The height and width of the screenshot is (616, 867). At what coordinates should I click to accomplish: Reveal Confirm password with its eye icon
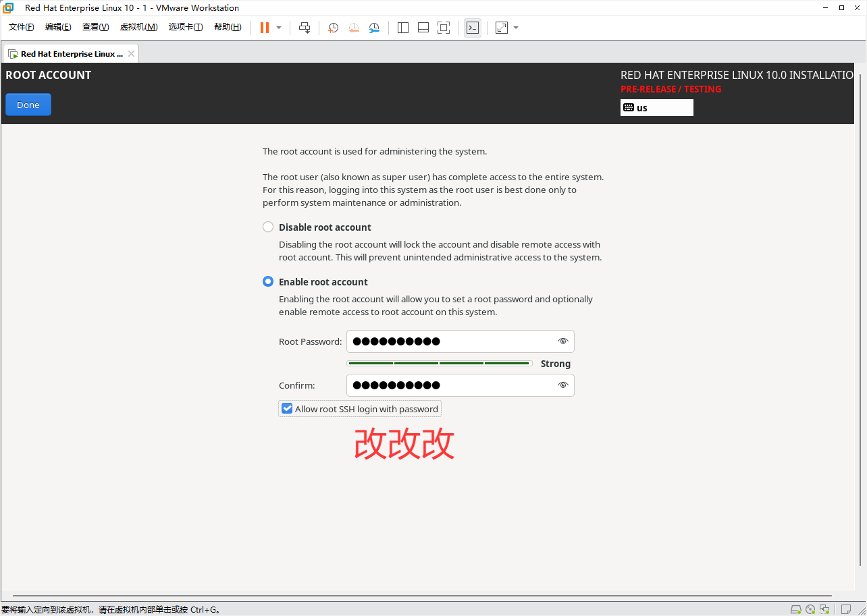tap(563, 385)
